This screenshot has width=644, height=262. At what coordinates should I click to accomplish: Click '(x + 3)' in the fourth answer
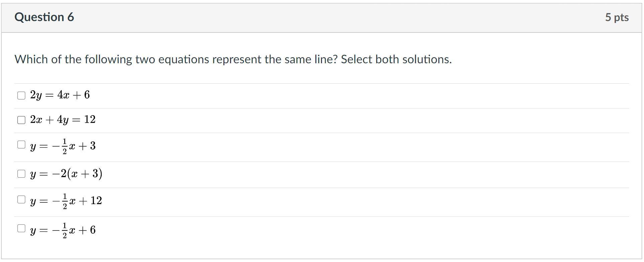coord(85,174)
